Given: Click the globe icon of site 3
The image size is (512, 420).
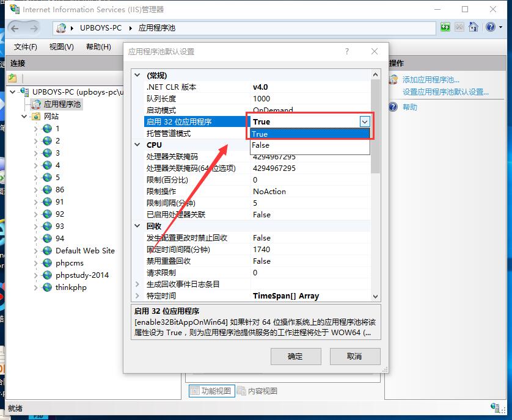Looking at the screenshot, I should 47,153.
